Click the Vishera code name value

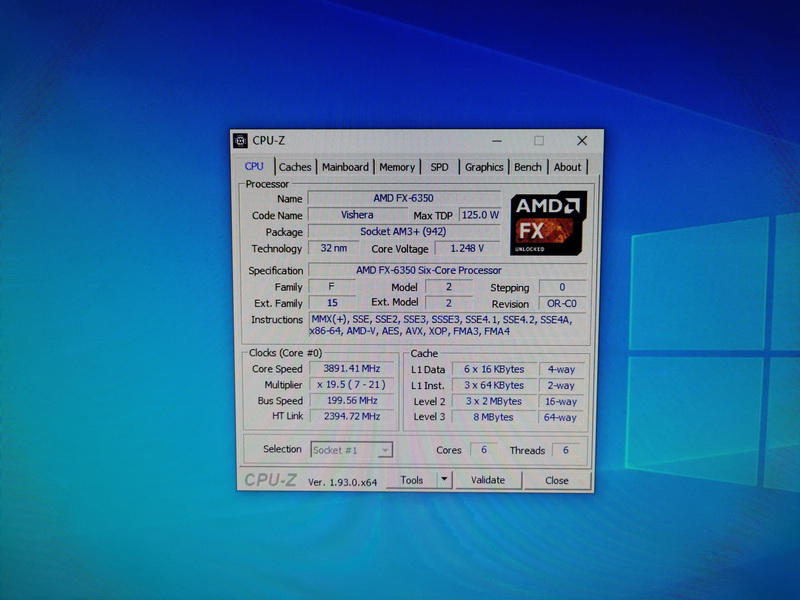tap(357, 215)
